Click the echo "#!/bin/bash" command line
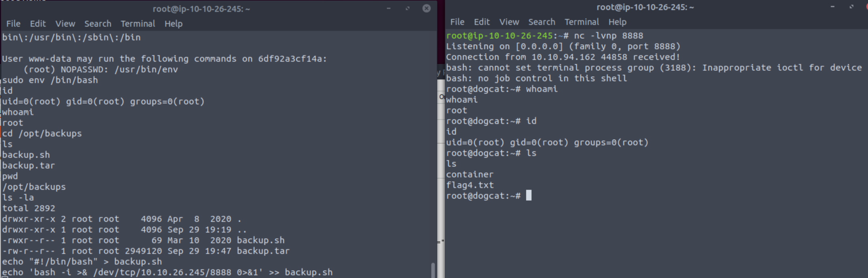Image resolution: width=868 pixels, height=278 pixels. tap(82, 261)
